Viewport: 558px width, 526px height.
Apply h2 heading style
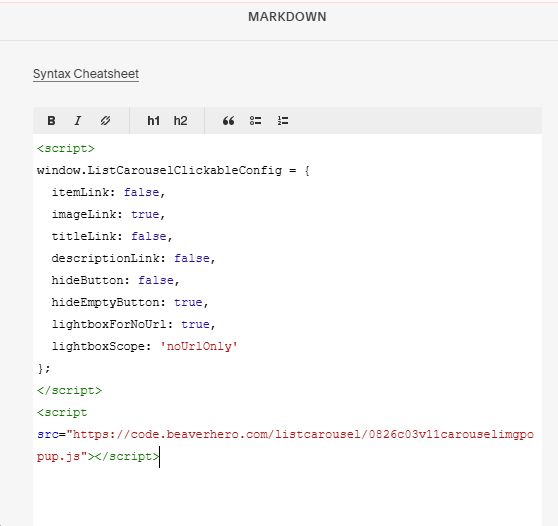pyautogui.click(x=180, y=121)
